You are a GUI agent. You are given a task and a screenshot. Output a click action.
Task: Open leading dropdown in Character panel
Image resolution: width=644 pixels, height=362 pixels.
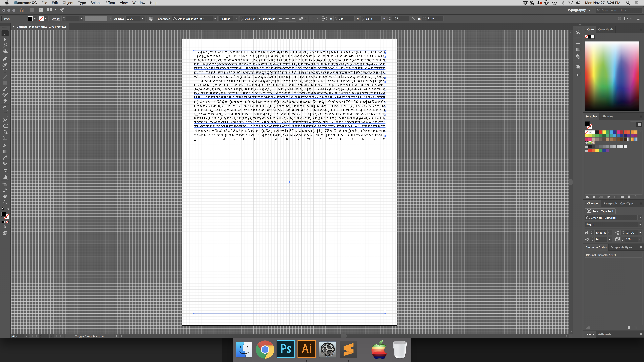640,233
